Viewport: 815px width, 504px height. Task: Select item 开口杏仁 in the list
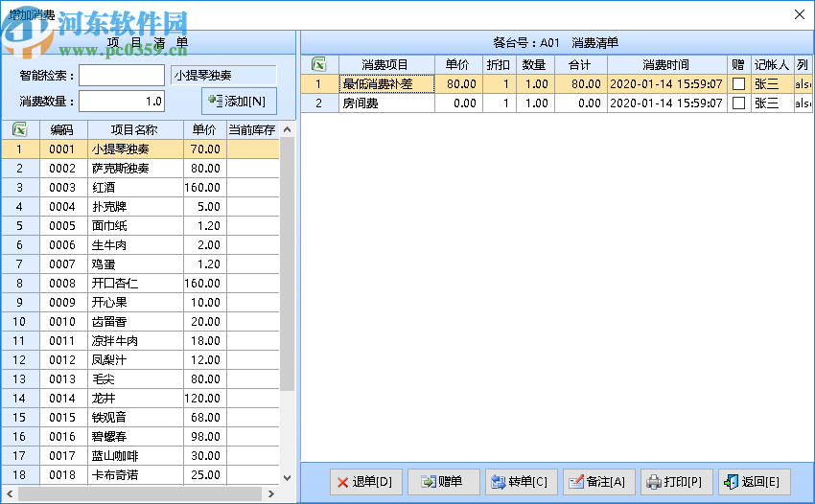point(135,284)
